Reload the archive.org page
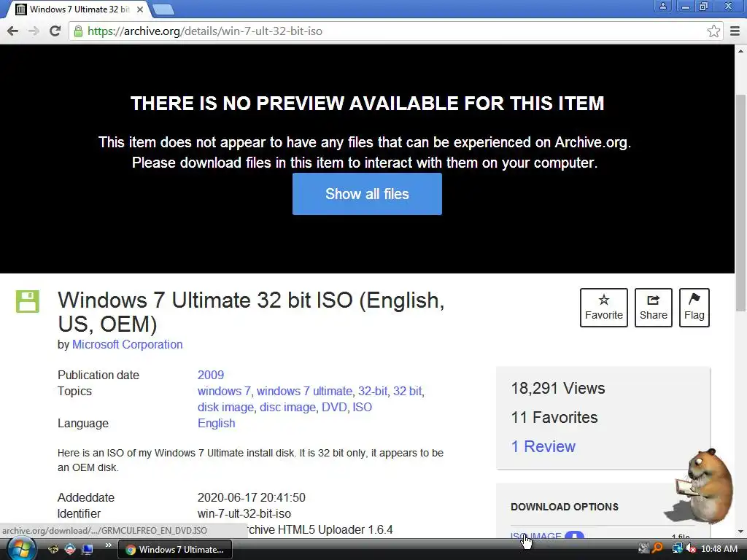Viewport: 747px width, 560px height. [55, 31]
